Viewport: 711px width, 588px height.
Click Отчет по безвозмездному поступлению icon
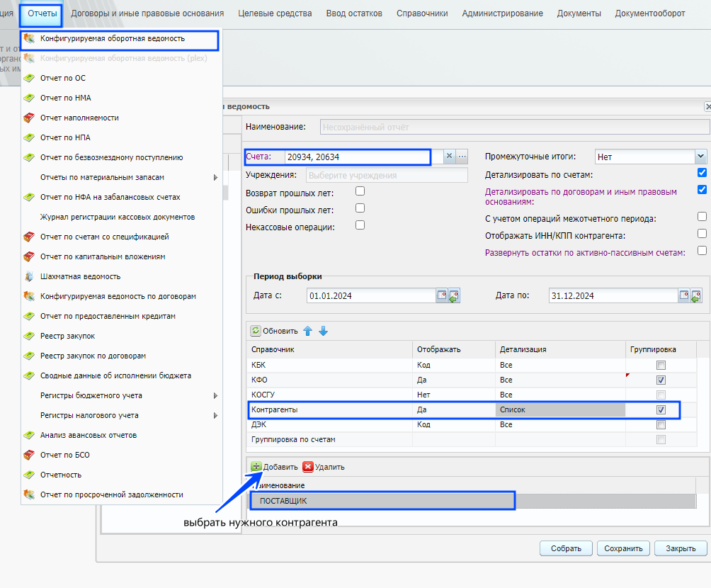pyautogui.click(x=29, y=157)
